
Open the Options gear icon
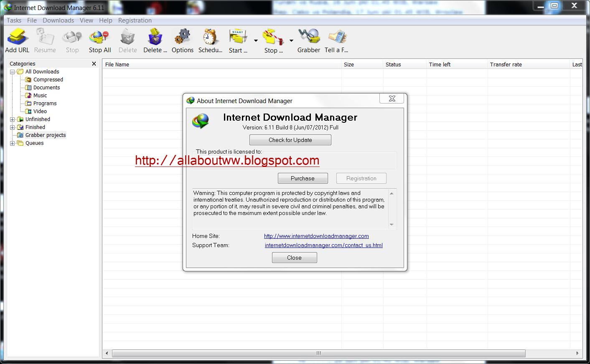182,37
